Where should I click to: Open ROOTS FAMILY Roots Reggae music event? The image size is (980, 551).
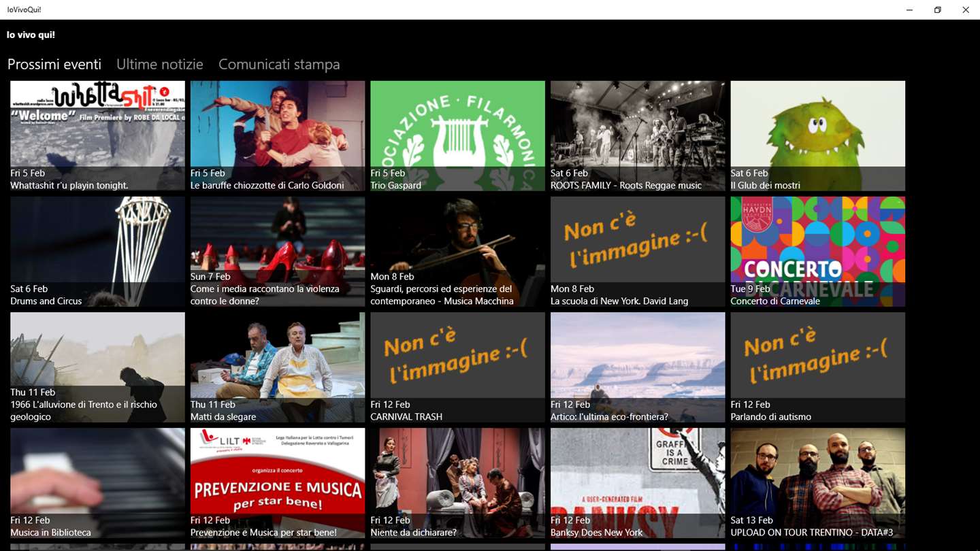[x=638, y=136]
